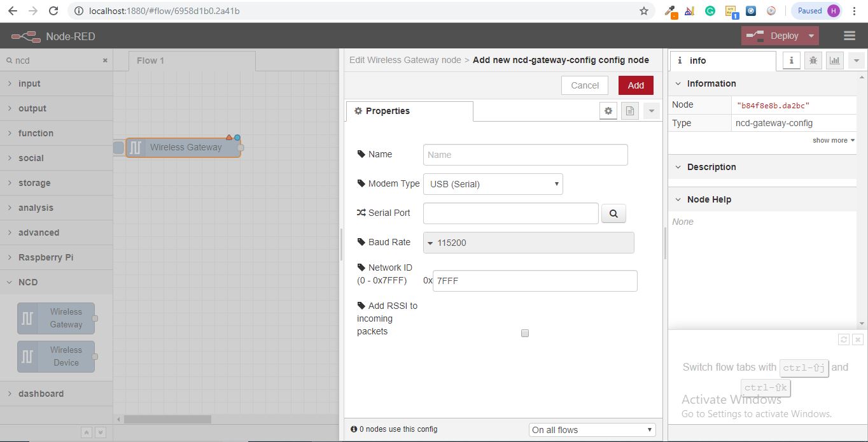Image resolution: width=868 pixels, height=442 pixels.
Task: Open the On all flows scope dropdown
Action: [x=592, y=430]
